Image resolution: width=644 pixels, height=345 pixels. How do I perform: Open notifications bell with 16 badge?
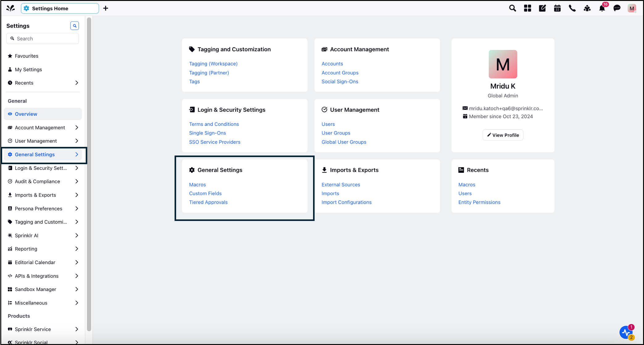point(602,8)
